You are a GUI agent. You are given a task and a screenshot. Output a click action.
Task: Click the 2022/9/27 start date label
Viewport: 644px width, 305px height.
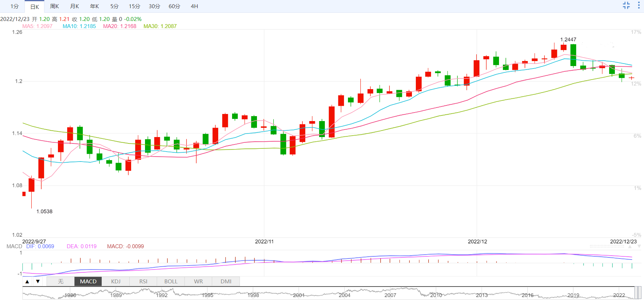(x=34, y=241)
